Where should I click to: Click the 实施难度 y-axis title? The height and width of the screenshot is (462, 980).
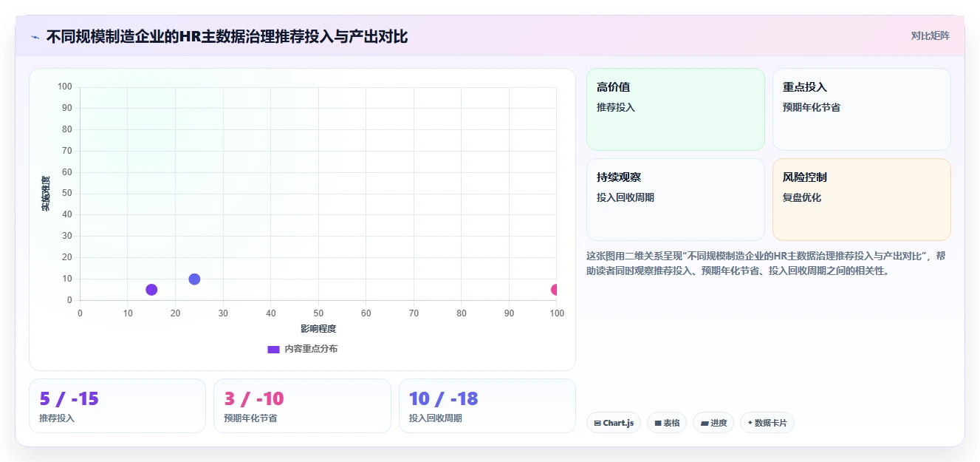pos(45,194)
